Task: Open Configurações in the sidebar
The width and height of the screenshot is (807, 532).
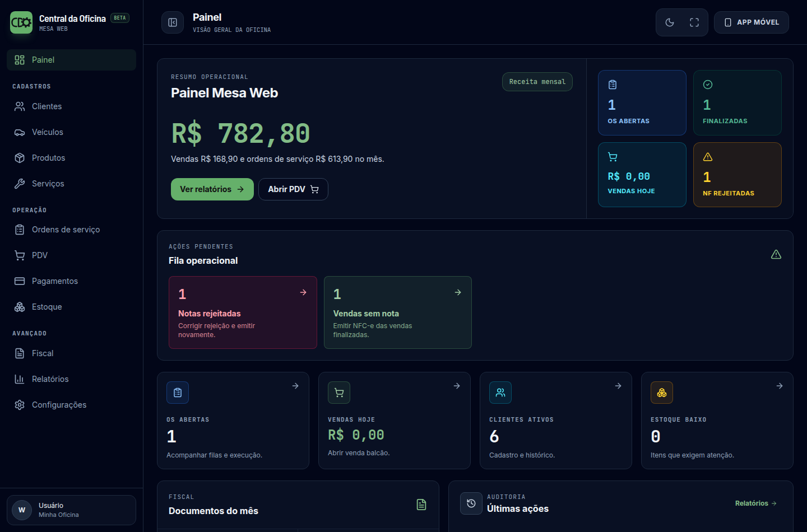Action: point(71,405)
